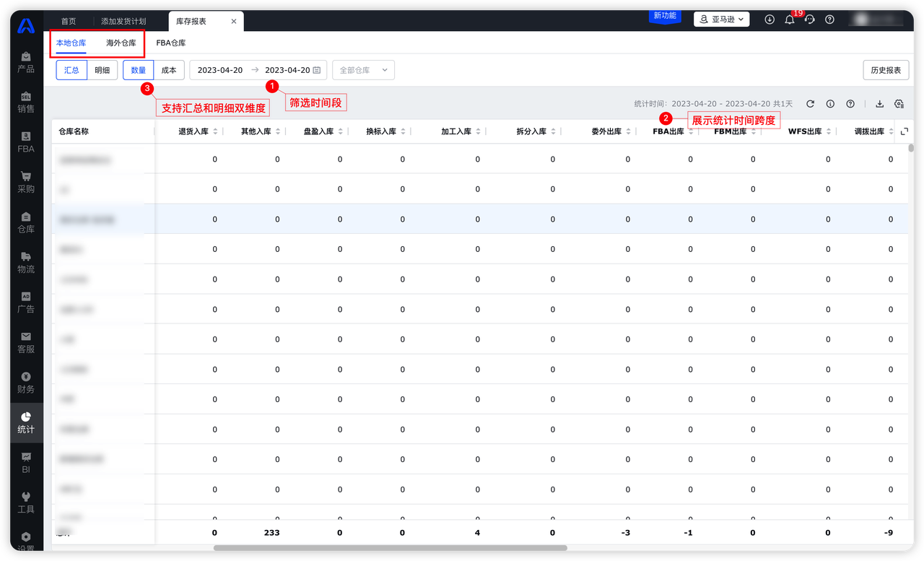Open the 历史报表 history reports button
Screen dimensions: 924x561
886,70
